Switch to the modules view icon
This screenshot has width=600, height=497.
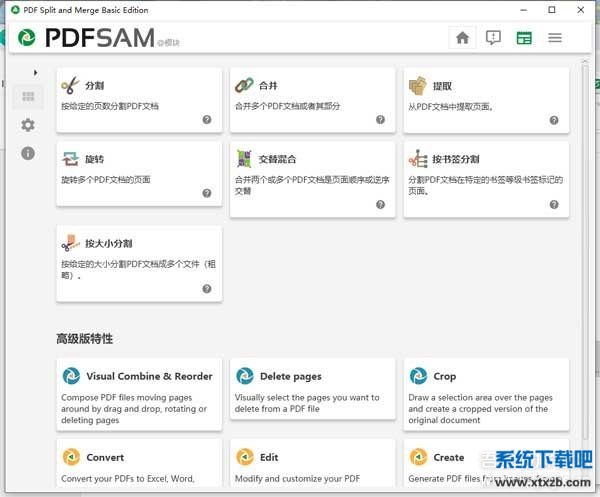(x=524, y=38)
